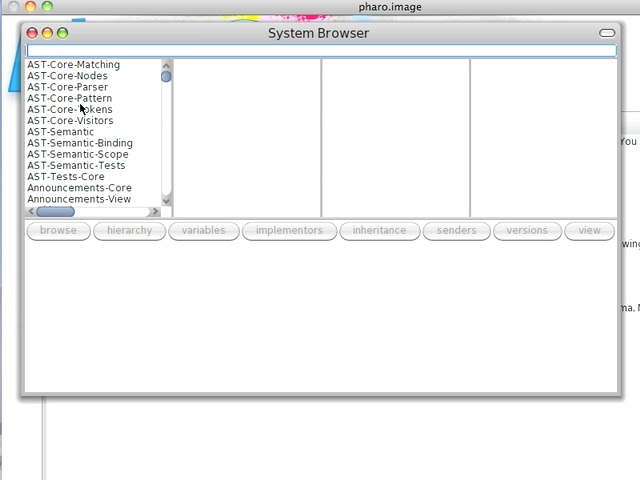640x480 pixels.
Task: Find senders with the senders button
Action: tap(456, 231)
